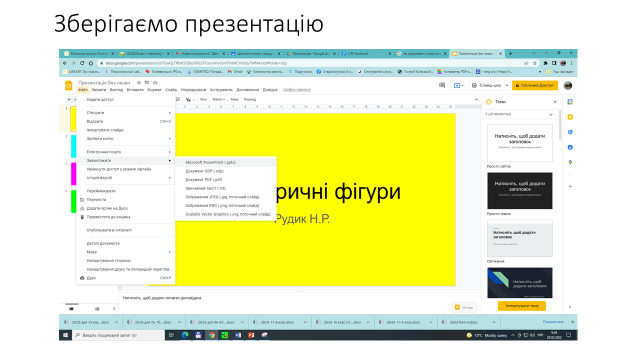The height and width of the screenshot is (360, 640).
Task: Open a new browser tab with plus
Action: pos(510,53)
